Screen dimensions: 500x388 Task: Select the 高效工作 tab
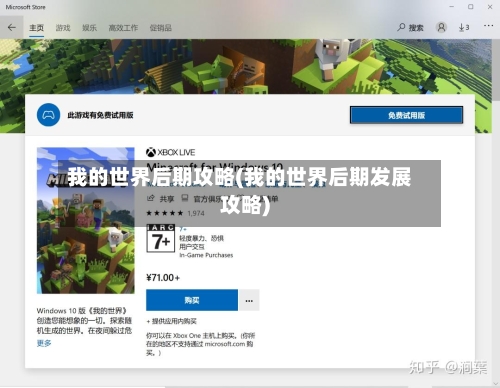[x=123, y=28]
